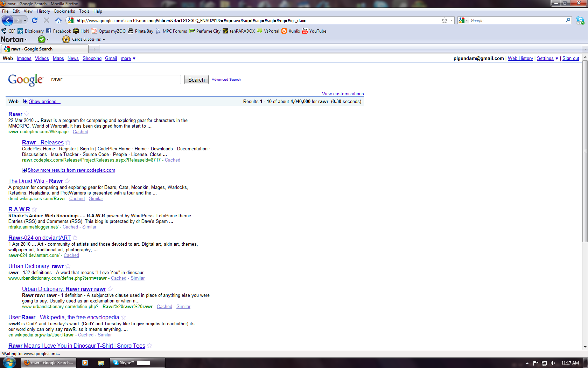Click View customizations link
Viewport: 588px width, 368px height.
[343, 94]
